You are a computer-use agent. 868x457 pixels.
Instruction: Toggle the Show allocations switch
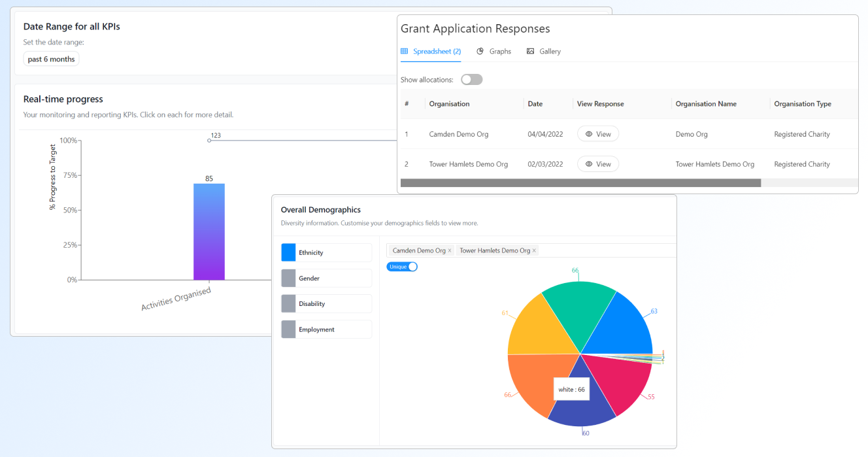471,80
